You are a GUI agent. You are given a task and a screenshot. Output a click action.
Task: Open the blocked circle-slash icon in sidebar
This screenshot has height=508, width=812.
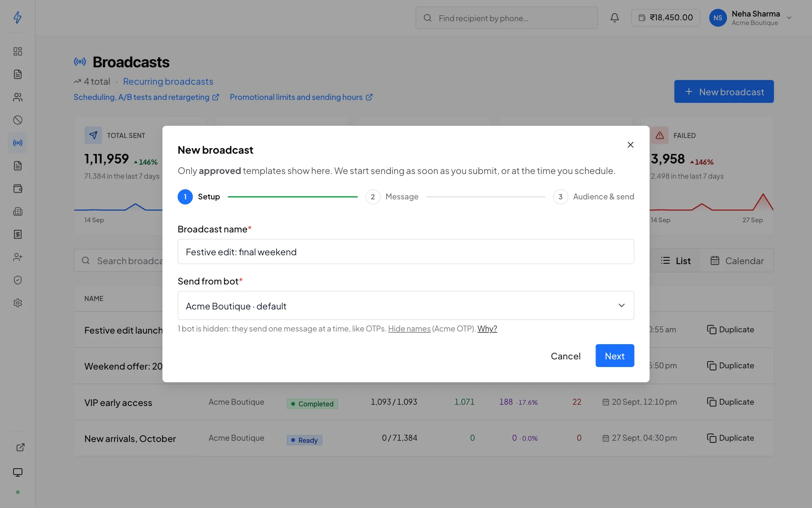[x=17, y=120]
